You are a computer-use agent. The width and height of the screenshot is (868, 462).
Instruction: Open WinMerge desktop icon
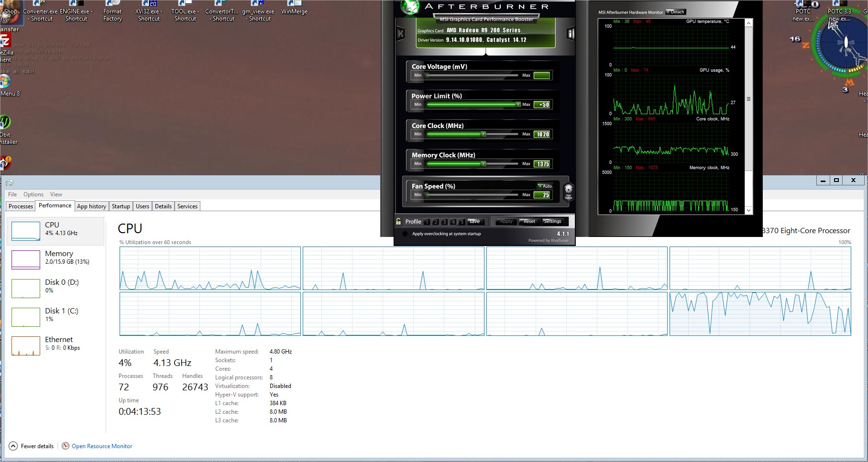pyautogui.click(x=294, y=8)
